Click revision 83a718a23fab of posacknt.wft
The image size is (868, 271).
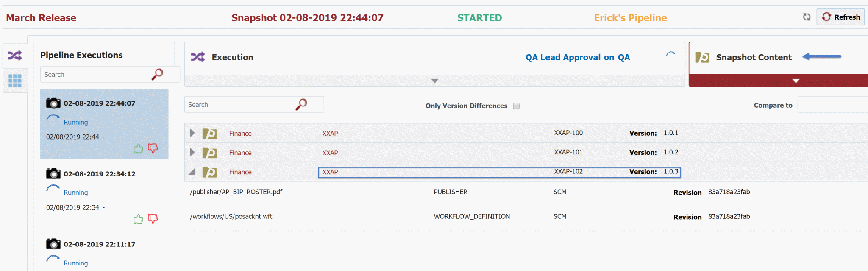(x=729, y=217)
